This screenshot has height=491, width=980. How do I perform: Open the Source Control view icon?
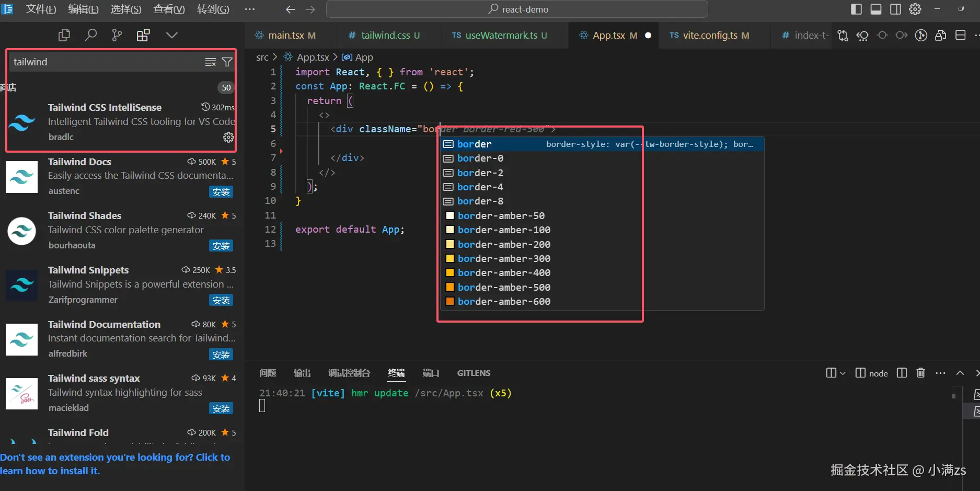click(117, 35)
